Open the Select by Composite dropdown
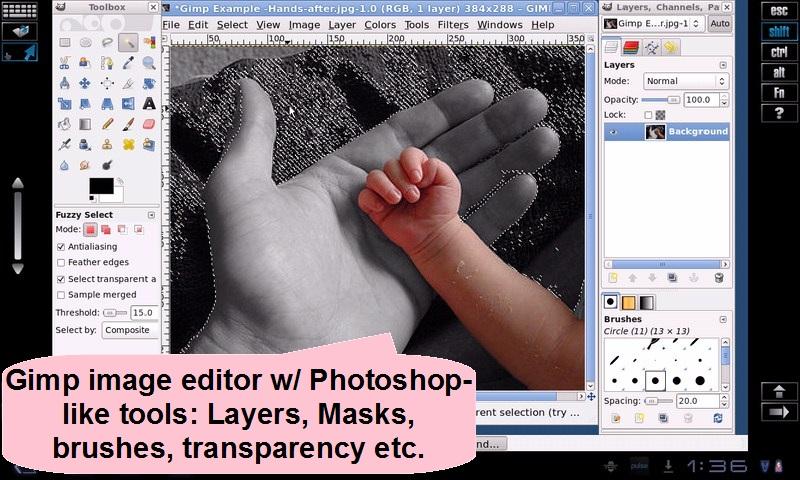Image resolution: width=800 pixels, height=480 pixels. [131, 330]
